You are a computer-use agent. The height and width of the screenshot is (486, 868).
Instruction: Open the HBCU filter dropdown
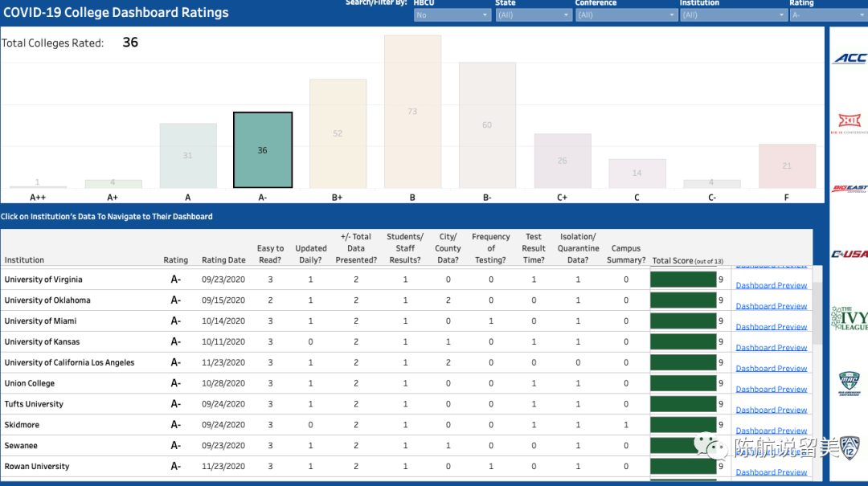click(x=452, y=15)
